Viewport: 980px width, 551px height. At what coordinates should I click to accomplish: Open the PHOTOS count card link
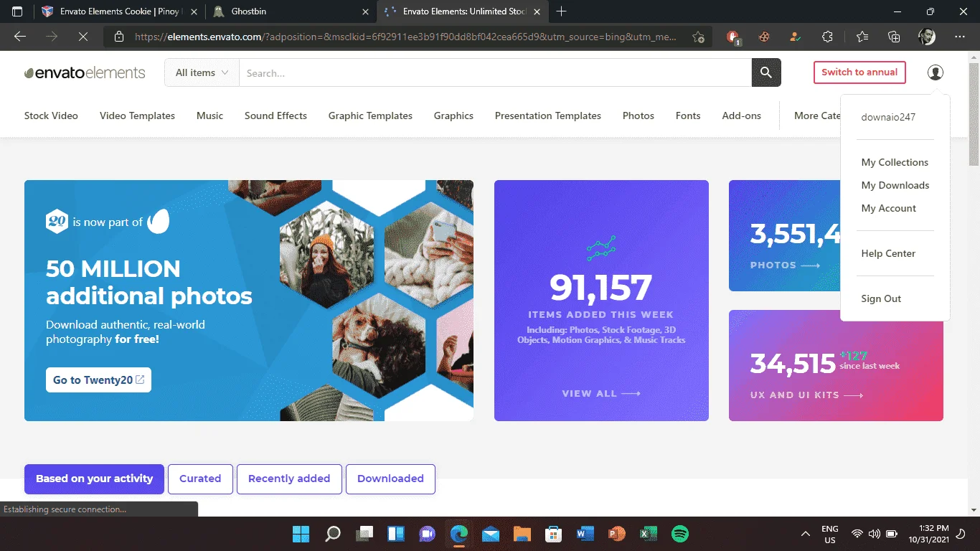tap(785, 265)
